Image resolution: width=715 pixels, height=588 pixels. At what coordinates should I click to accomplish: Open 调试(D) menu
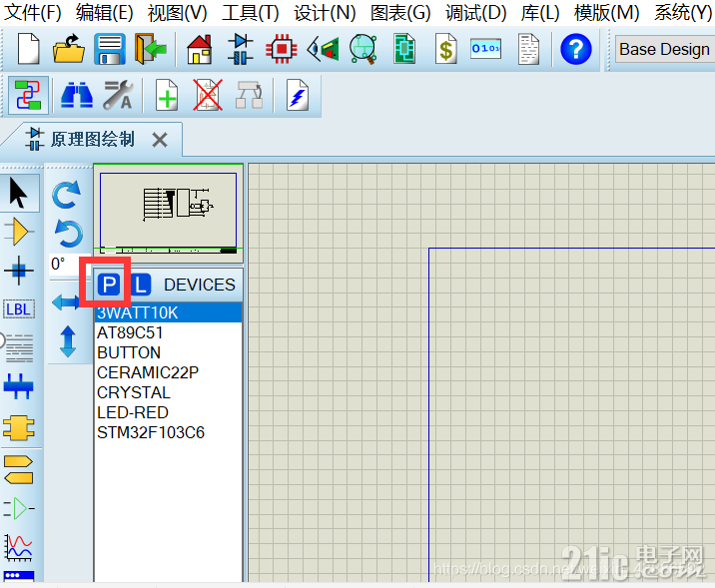pos(476,12)
